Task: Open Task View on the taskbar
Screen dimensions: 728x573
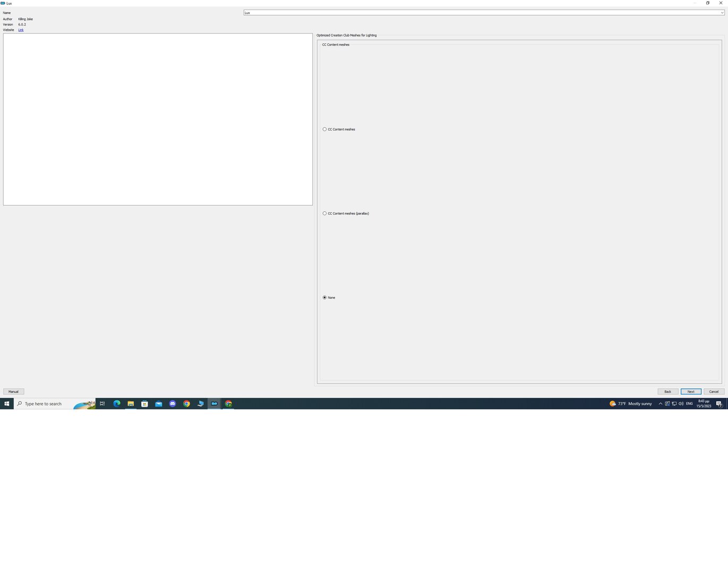Action: click(102, 404)
